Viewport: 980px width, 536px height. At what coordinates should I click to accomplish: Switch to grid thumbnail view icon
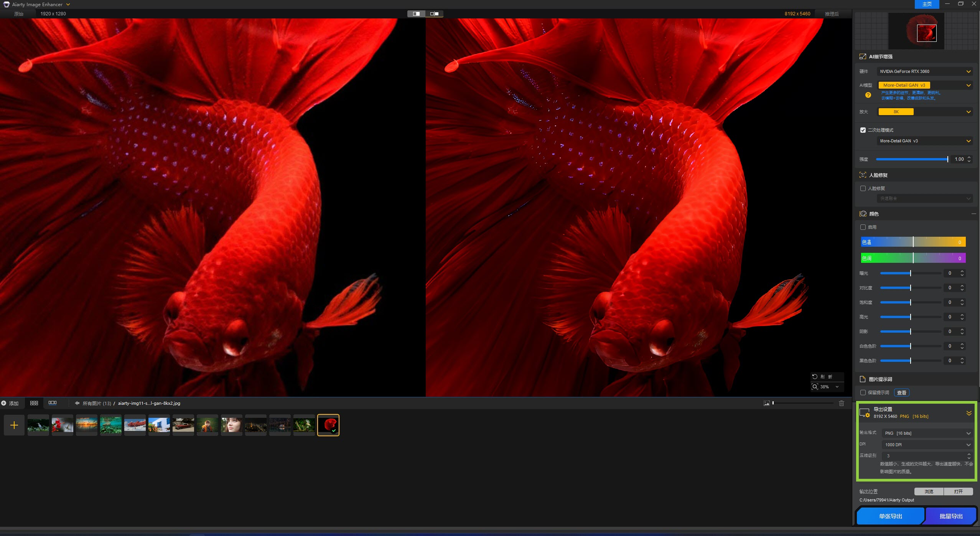click(34, 403)
